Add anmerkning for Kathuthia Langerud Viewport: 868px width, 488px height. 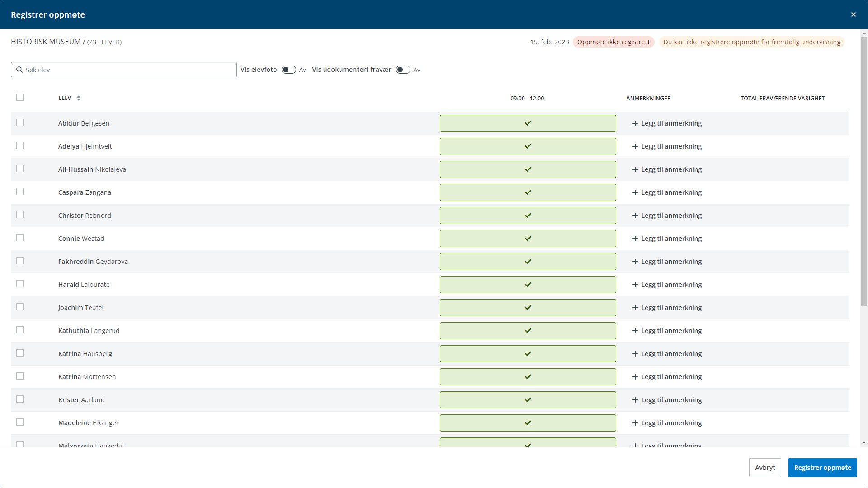(667, 331)
